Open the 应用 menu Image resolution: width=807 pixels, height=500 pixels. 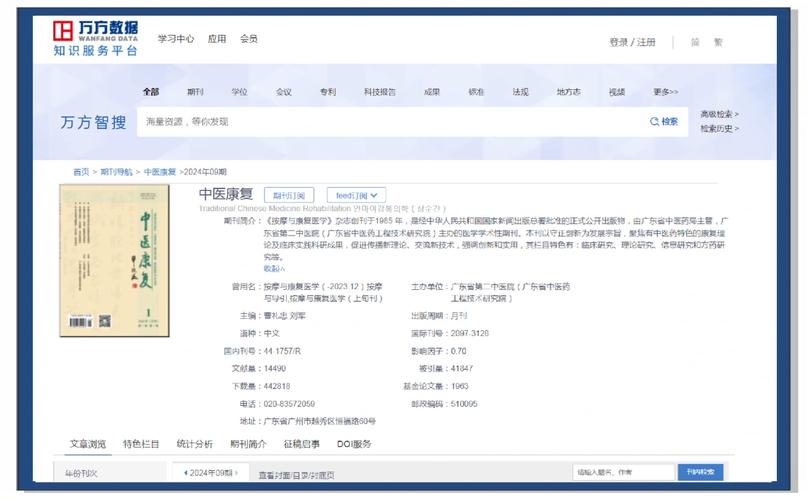(217, 39)
